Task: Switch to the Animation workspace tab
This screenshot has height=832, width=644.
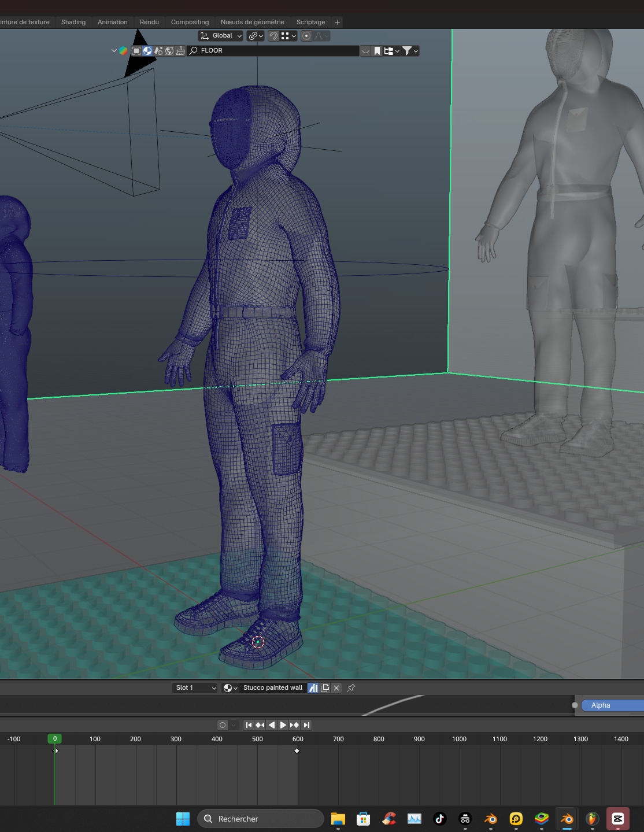Action: pos(112,22)
